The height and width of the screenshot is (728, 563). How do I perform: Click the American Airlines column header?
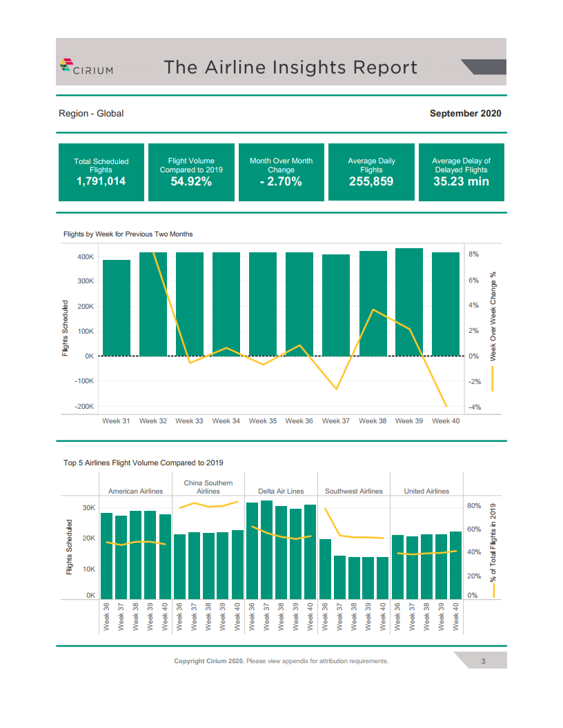click(135, 491)
